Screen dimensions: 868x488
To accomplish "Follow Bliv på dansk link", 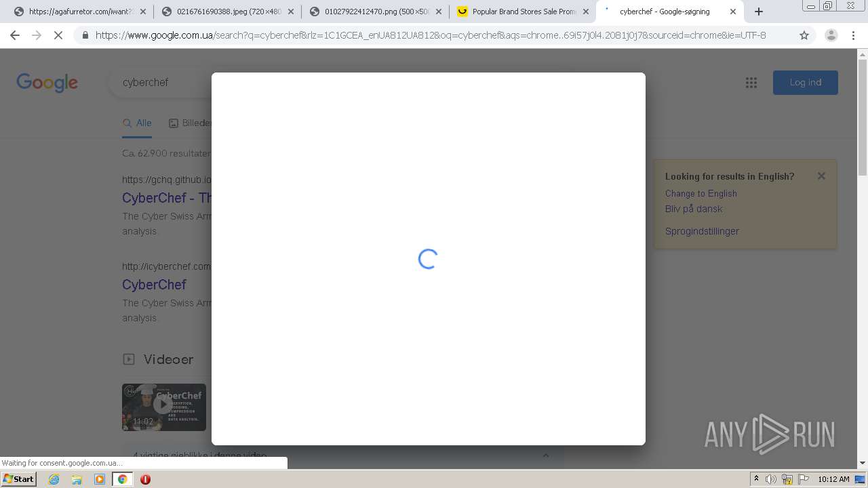I will (x=694, y=209).
